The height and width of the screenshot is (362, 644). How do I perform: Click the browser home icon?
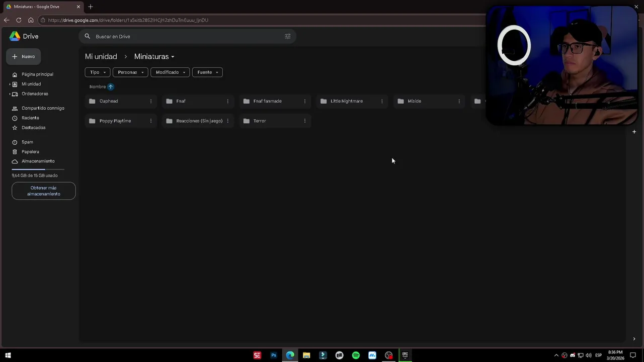tap(31, 20)
